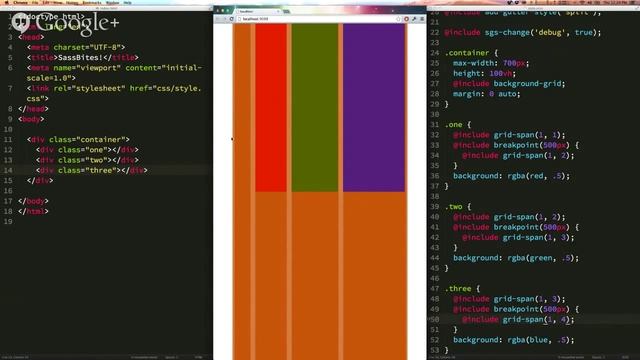Click the .container selector line
640x360 pixels.
click(x=471, y=53)
